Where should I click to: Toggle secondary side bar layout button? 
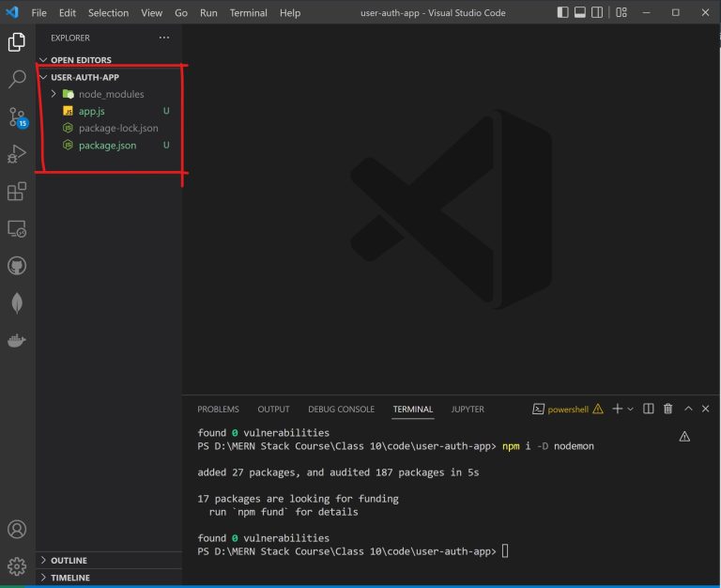click(x=597, y=12)
